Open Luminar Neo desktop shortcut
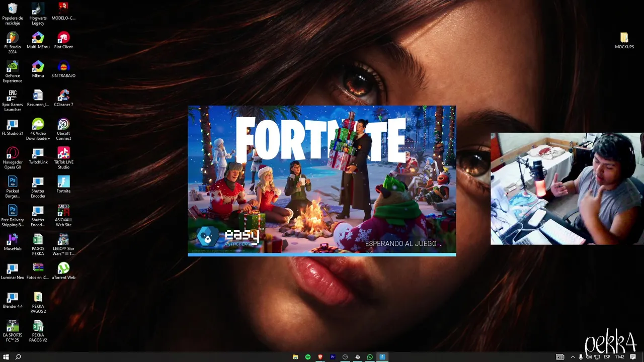This screenshot has width=644, height=362. pyautogui.click(x=13, y=270)
